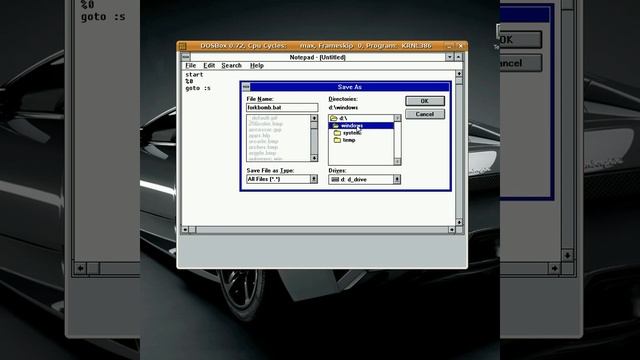640x360 pixels.
Task: Click the directories list scroll down arrow
Action: (397, 162)
